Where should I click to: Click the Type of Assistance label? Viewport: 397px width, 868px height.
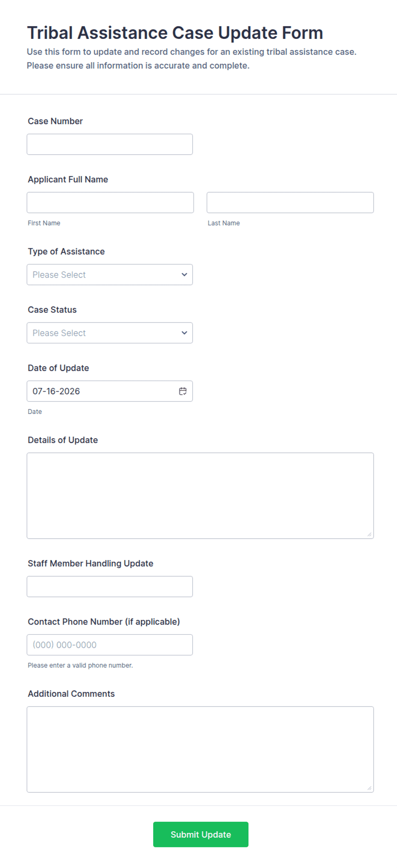pos(66,252)
